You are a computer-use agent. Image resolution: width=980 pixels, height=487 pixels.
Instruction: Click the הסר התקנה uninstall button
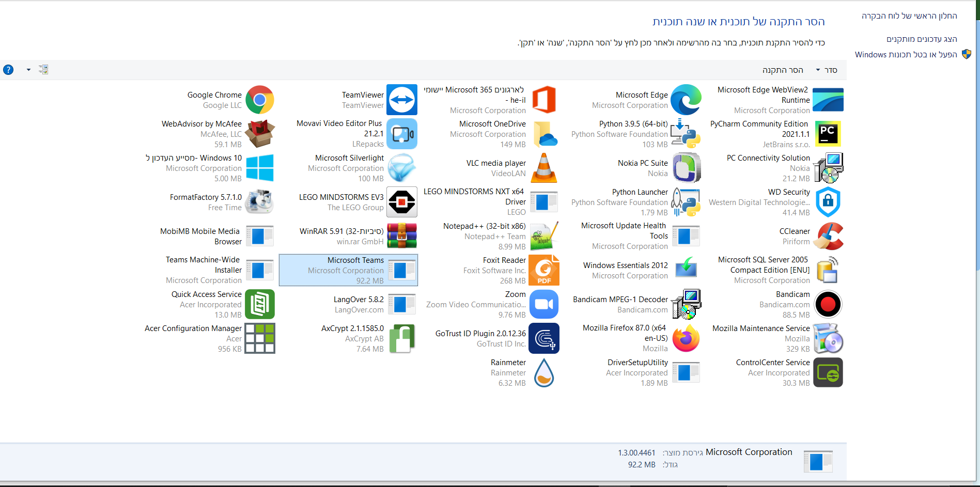[x=783, y=70]
